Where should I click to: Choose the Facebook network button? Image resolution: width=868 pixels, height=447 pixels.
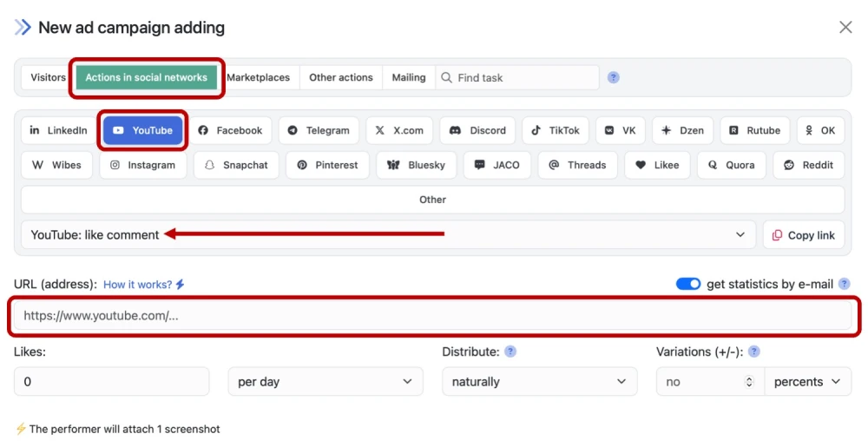(230, 130)
